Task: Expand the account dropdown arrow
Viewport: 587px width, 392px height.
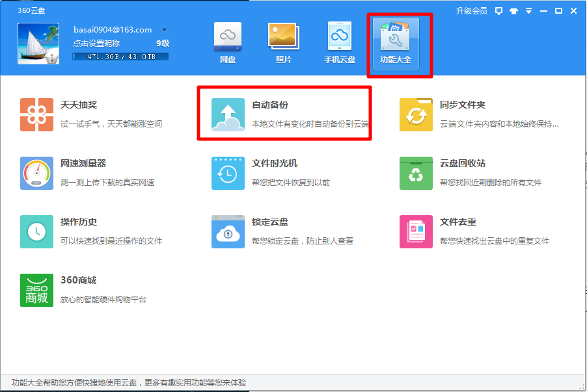Action: coord(164,30)
